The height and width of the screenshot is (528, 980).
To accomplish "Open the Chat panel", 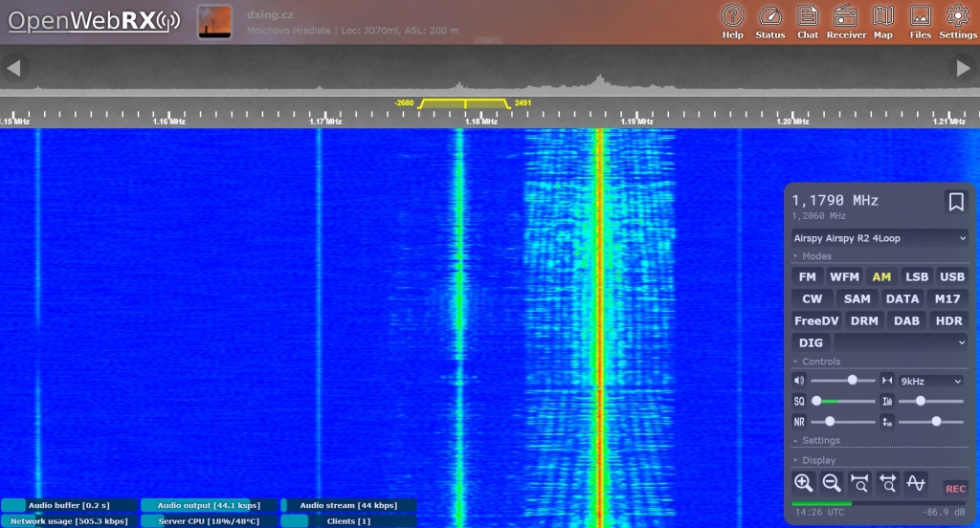I will tap(808, 21).
